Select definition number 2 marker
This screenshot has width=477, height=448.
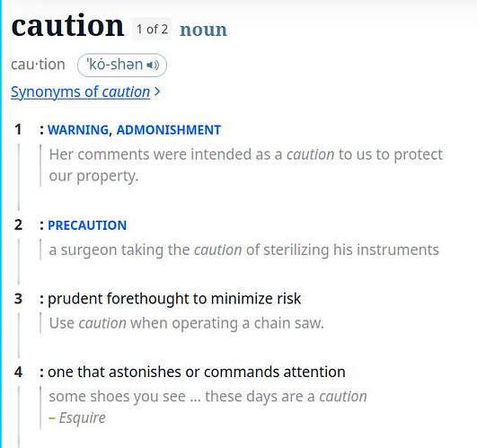click(18, 225)
